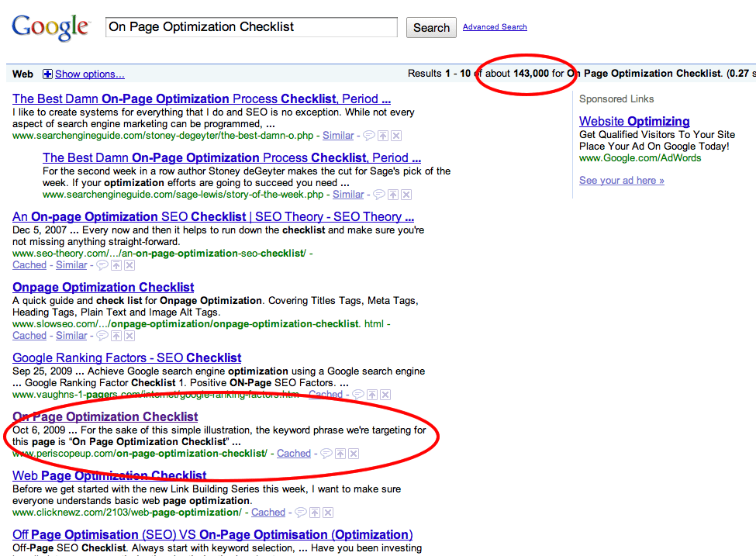The image size is (756, 556).
Task: Promote the seo-theory.com result using up-arrow icon
Action: point(116,264)
